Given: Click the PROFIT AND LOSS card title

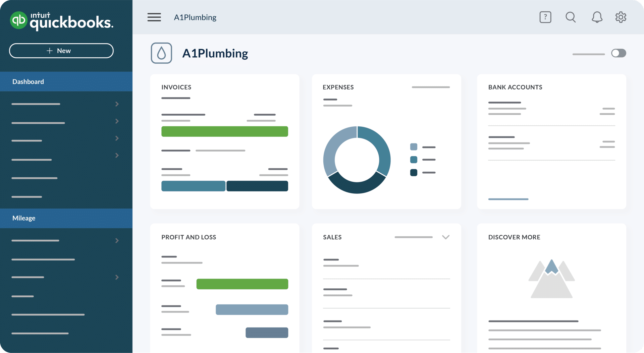Looking at the screenshot, I should pos(189,237).
